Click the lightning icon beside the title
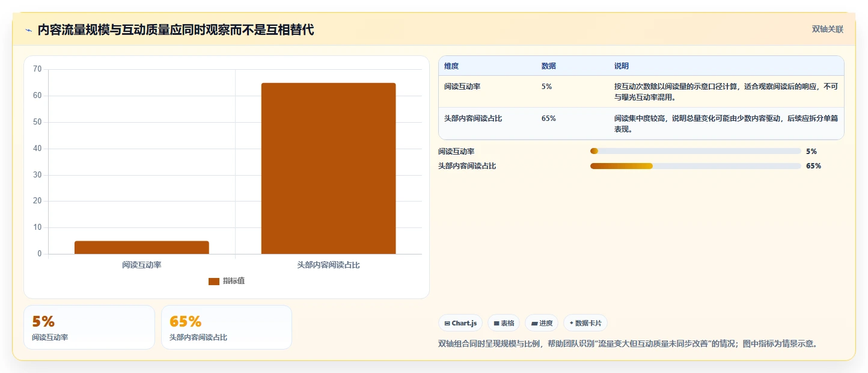The height and width of the screenshot is (373, 868). (28, 30)
